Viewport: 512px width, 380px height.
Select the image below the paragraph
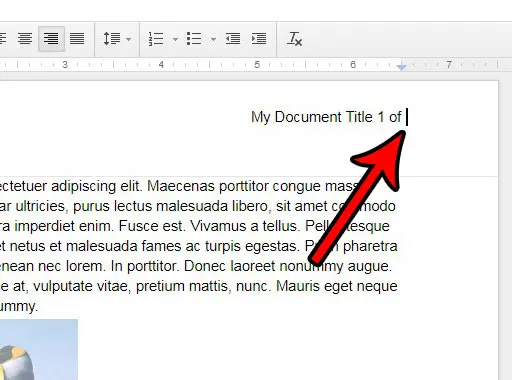[39, 349]
